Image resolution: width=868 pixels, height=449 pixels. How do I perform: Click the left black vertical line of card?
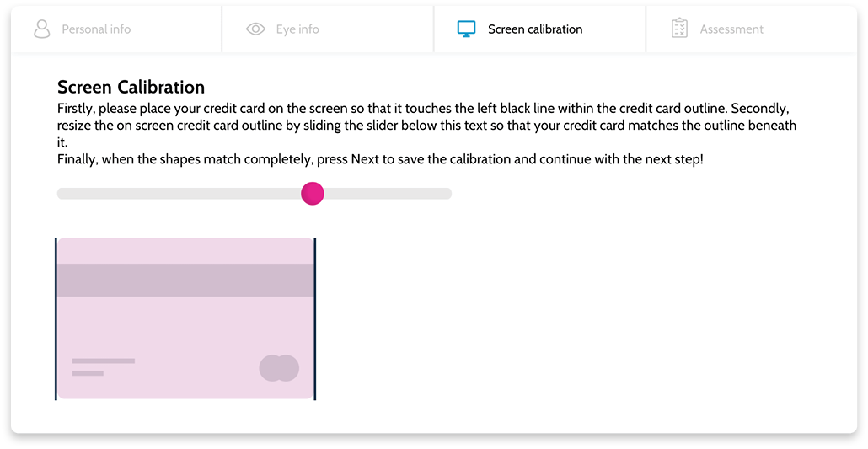(x=56, y=318)
